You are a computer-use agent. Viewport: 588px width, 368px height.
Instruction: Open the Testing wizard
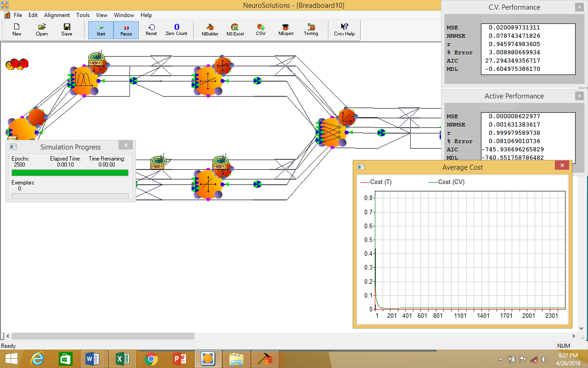(x=311, y=30)
